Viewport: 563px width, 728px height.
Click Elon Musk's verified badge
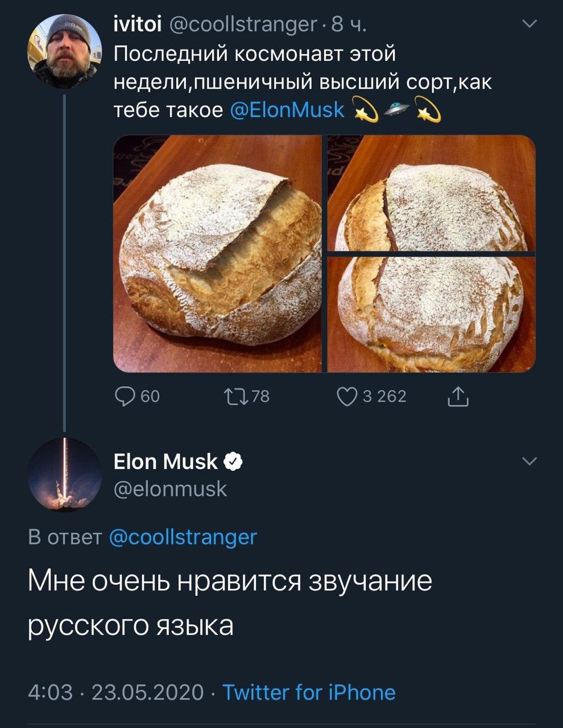(234, 462)
